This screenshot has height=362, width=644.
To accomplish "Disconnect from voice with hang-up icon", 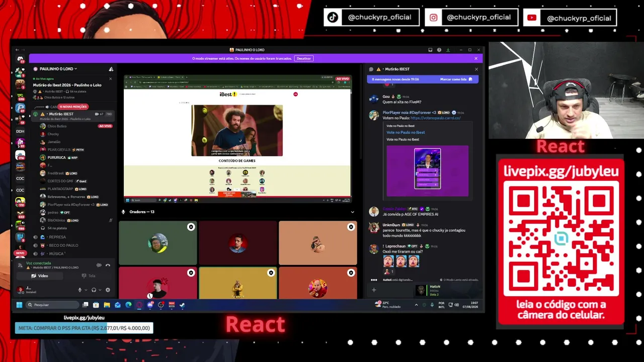I will pos(108,265).
